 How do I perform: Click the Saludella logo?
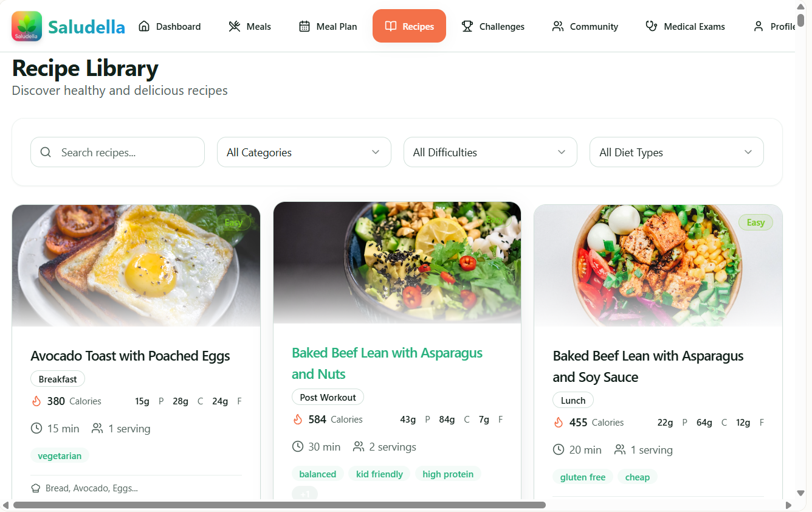[26, 26]
